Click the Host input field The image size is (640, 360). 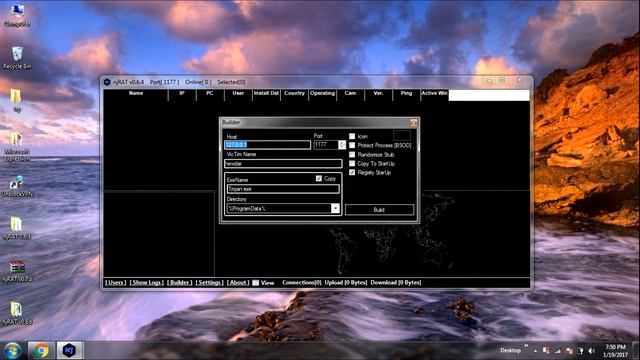[267, 145]
